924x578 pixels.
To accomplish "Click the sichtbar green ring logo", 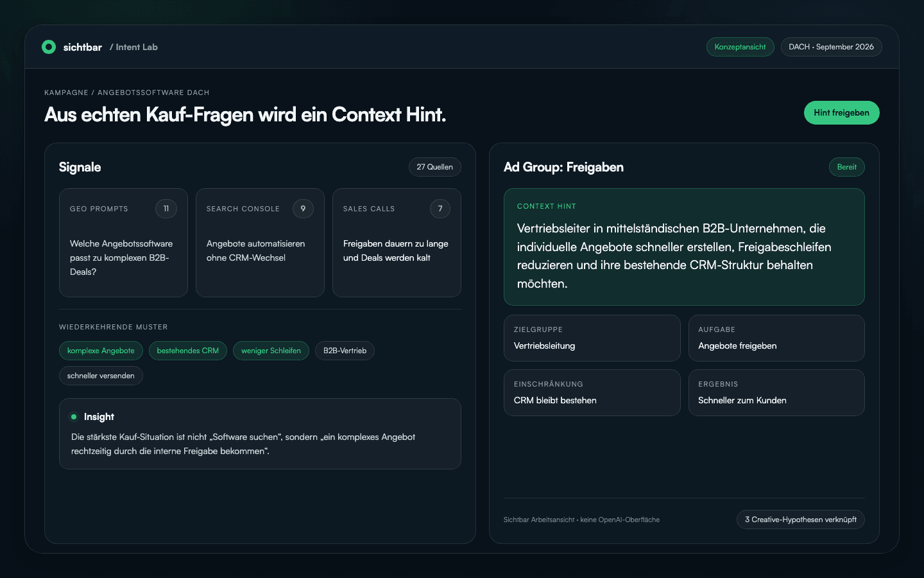I will [49, 47].
